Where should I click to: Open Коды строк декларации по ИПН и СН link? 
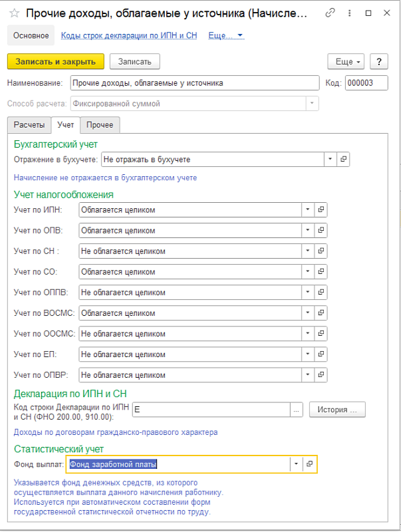(128, 35)
